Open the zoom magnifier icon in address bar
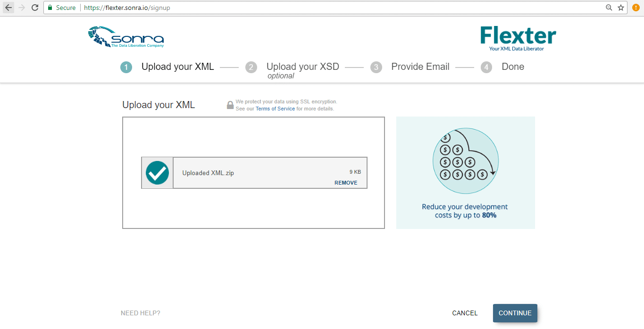The width and height of the screenshot is (644, 329). 609,8
